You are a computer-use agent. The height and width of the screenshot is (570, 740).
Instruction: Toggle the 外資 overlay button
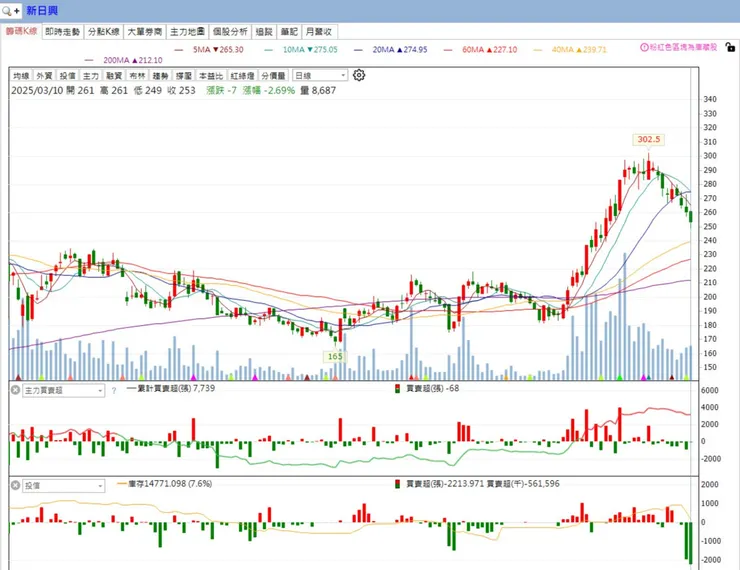point(44,75)
